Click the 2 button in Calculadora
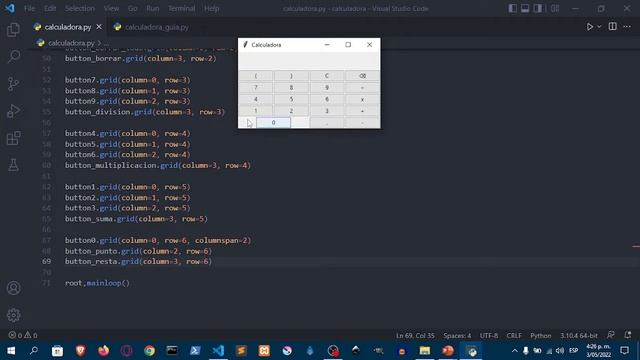This screenshot has width=640, height=360. [291, 111]
